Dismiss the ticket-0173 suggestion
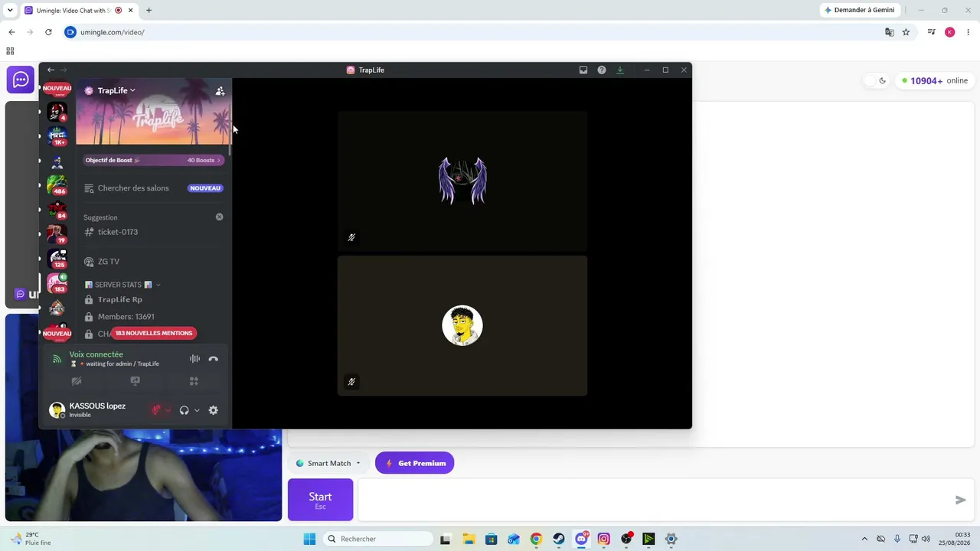980x551 pixels. tap(219, 217)
